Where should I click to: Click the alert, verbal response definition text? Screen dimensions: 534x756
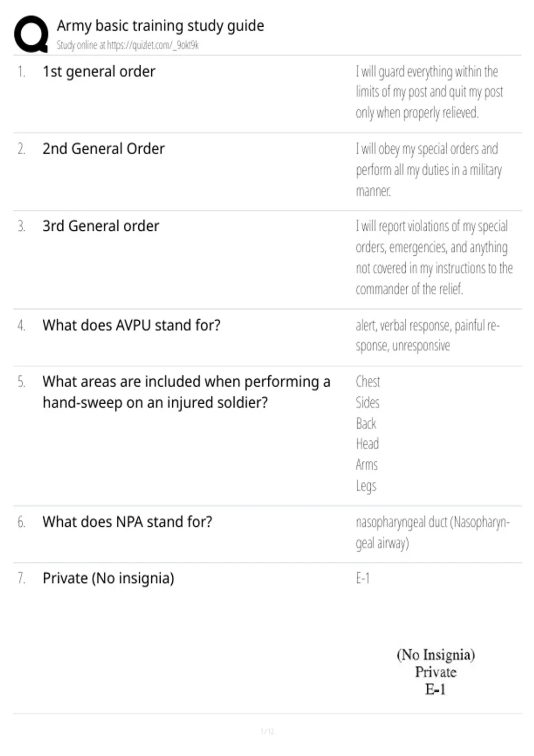click(x=428, y=335)
